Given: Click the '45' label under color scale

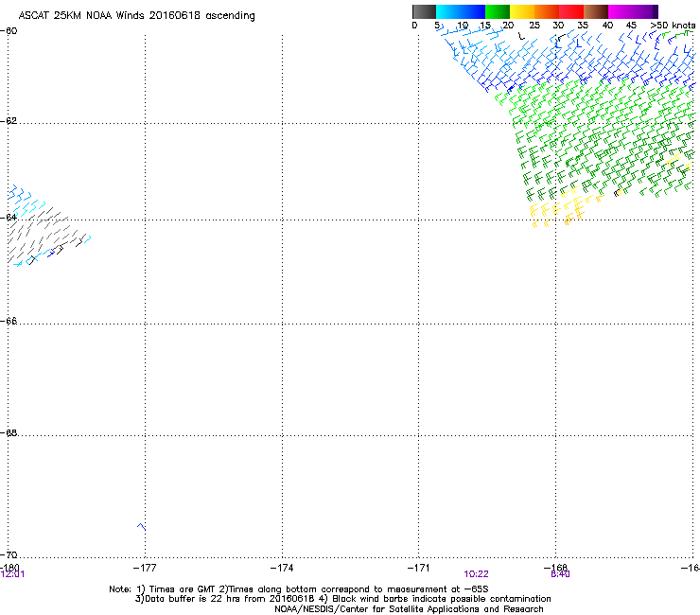Looking at the screenshot, I should click(x=631, y=26).
